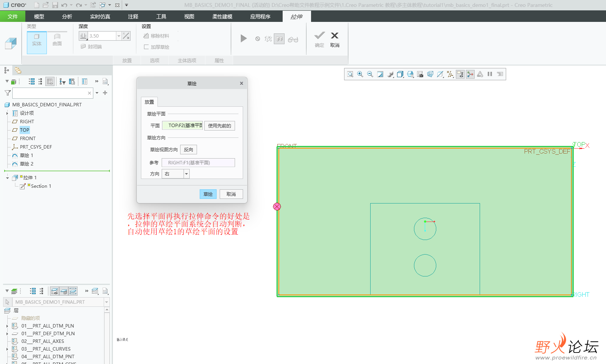This screenshot has height=364, width=606.
Task: Open the MB_BASICS_DEMO1_FINAL.PRT layer model dropdown
Action: 107,302
